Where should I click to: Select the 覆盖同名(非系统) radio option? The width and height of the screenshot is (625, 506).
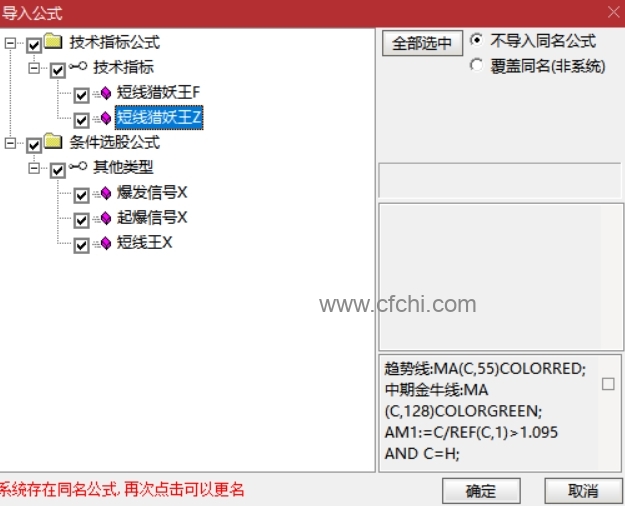tap(476, 65)
